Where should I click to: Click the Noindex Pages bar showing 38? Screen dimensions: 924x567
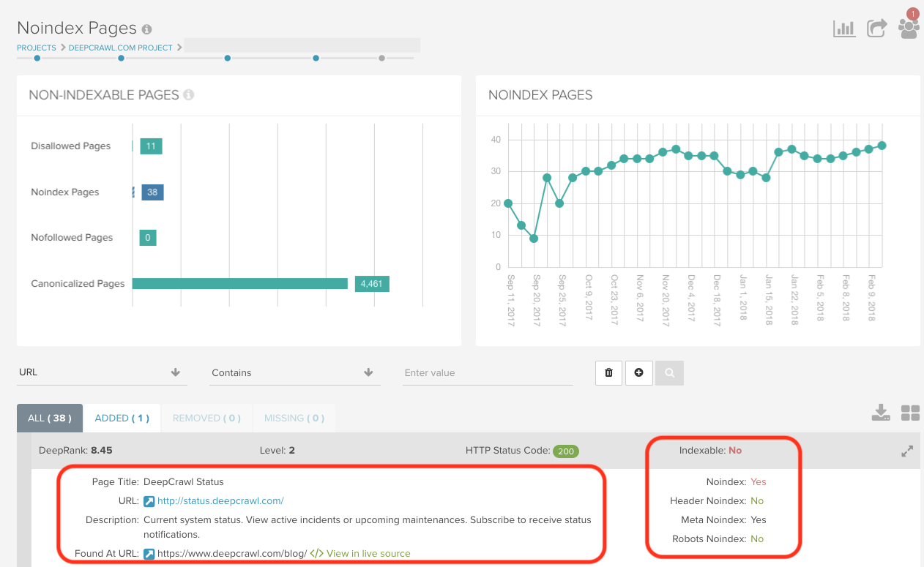click(152, 192)
